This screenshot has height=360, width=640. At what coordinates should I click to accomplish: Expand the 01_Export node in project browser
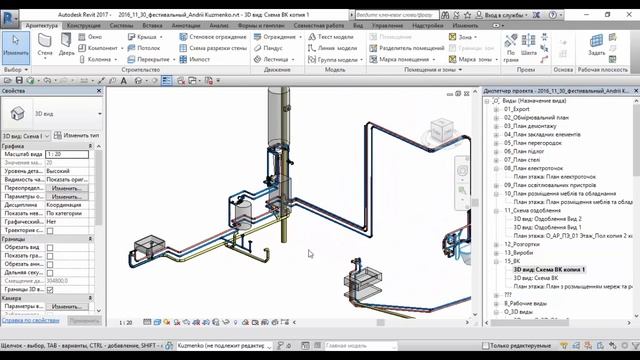click(496, 109)
